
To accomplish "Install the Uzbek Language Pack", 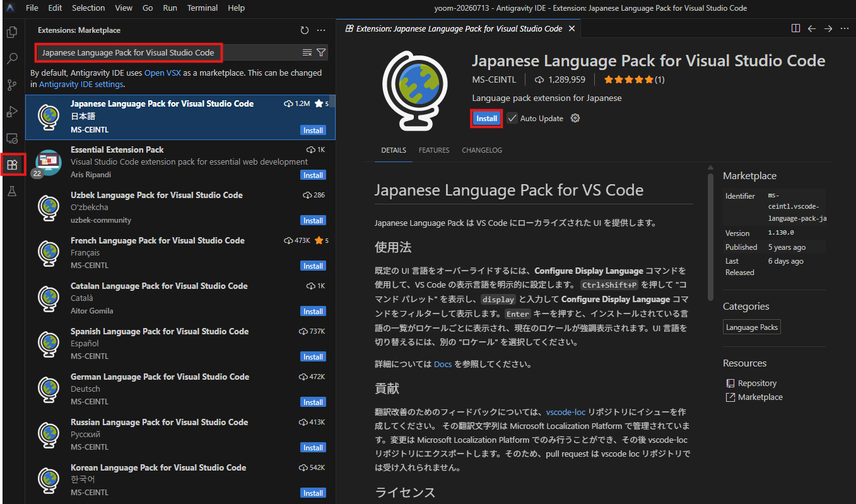I will (313, 221).
